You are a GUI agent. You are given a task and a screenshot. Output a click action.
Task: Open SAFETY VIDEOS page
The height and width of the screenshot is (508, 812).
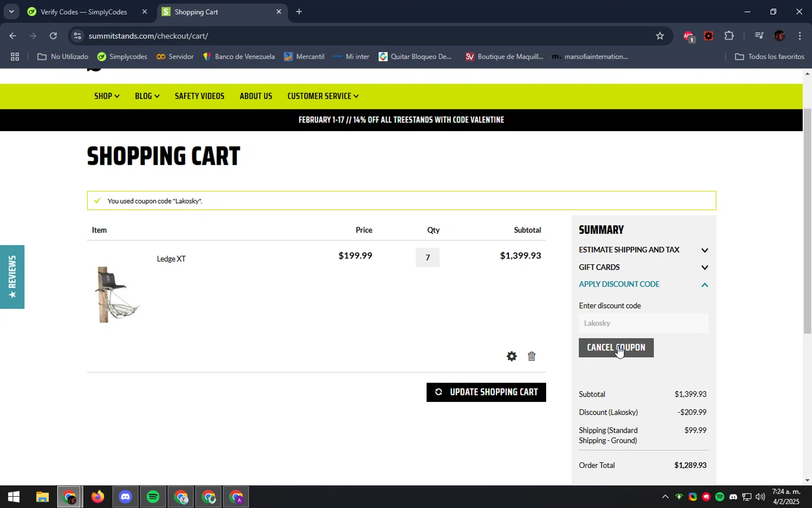tap(199, 96)
